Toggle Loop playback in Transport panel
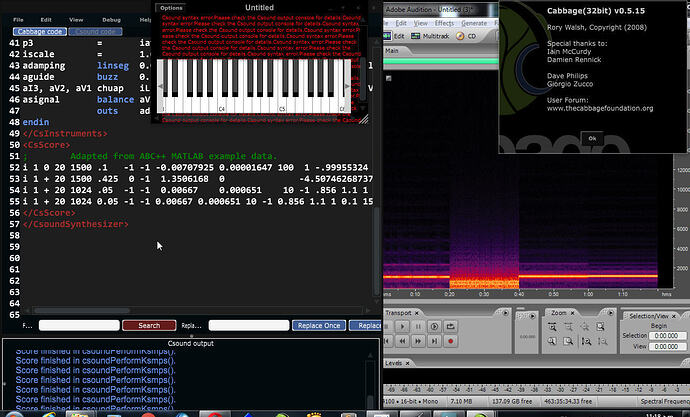The width and height of the screenshot is (690, 417). point(451,327)
